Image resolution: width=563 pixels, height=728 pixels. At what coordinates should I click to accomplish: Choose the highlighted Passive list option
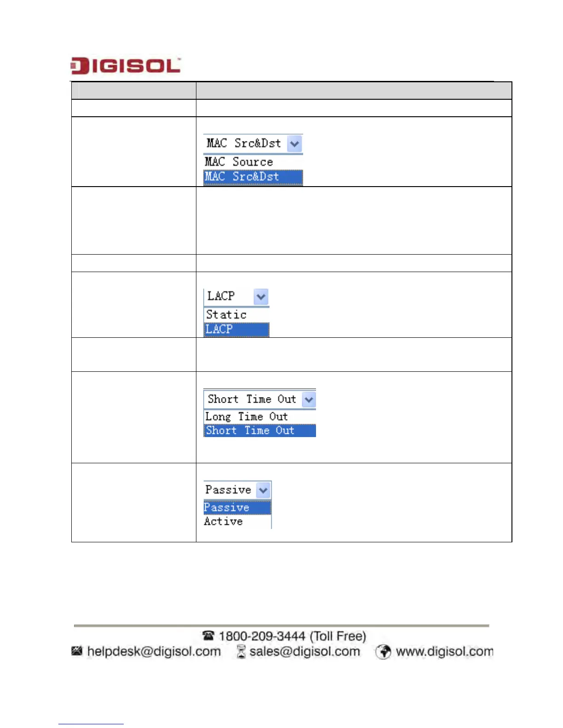point(237,508)
